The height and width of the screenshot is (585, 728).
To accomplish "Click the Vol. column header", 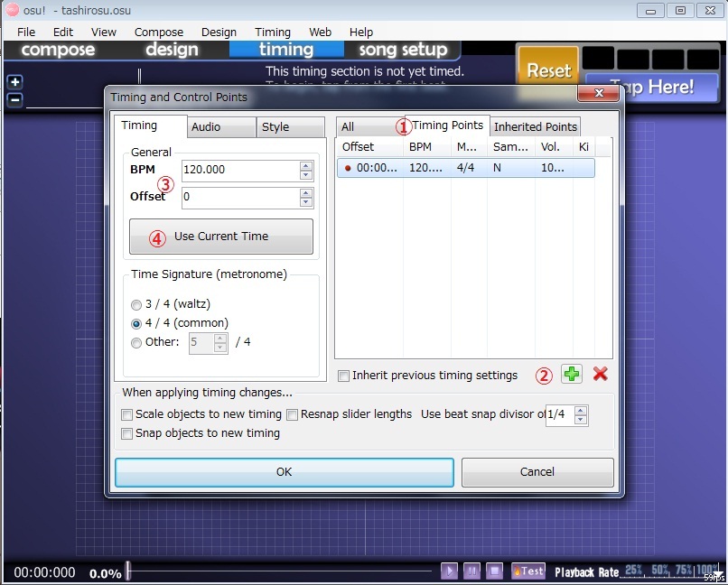I will [x=554, y=147].
